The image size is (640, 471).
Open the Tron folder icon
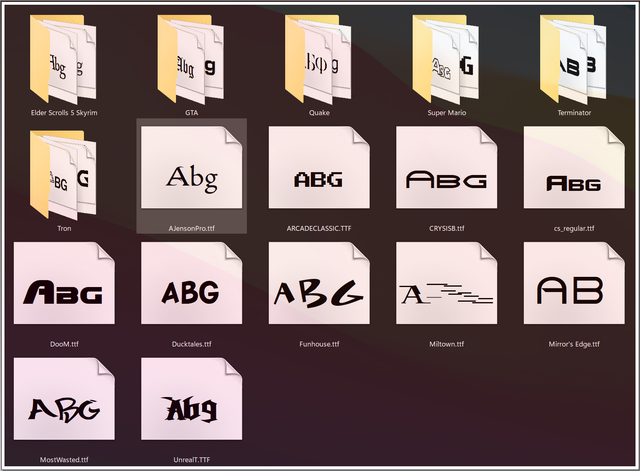pyautogui.click(x=63, y=175)
